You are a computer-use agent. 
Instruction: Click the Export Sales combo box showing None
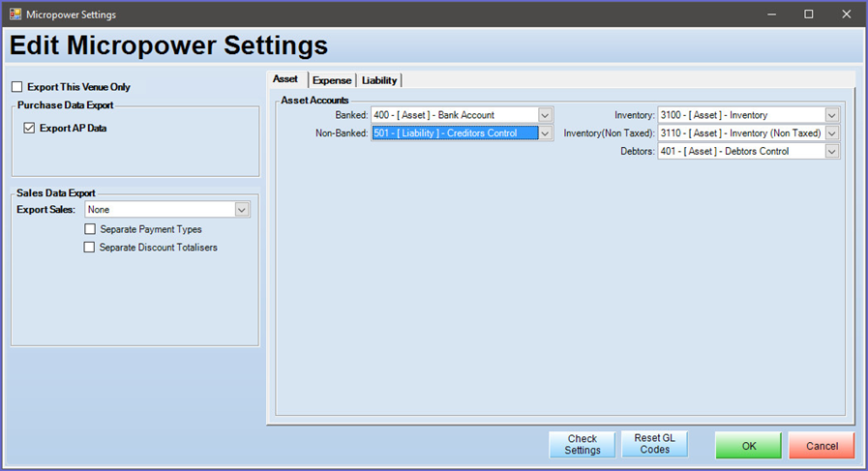pos(167,210)
